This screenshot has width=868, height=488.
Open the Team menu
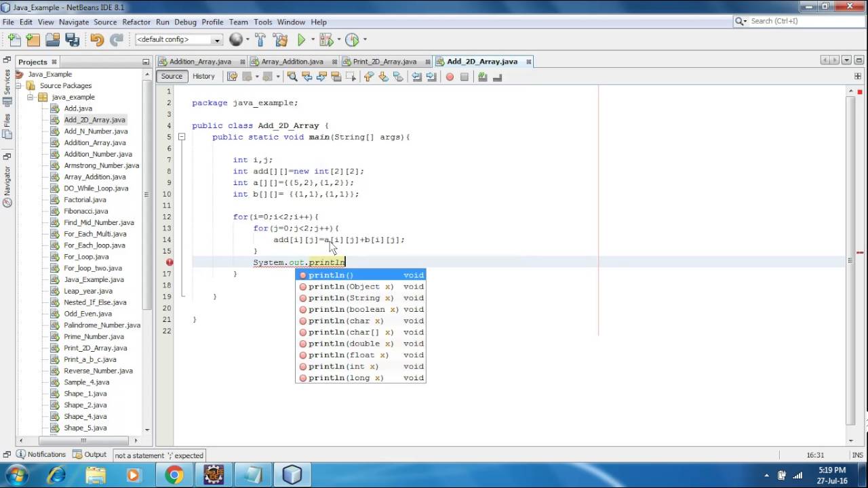click(238, 22)
